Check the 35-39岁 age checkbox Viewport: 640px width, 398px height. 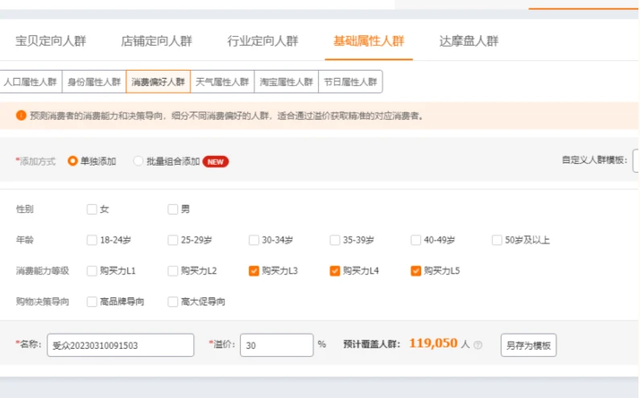pos(335,240)
